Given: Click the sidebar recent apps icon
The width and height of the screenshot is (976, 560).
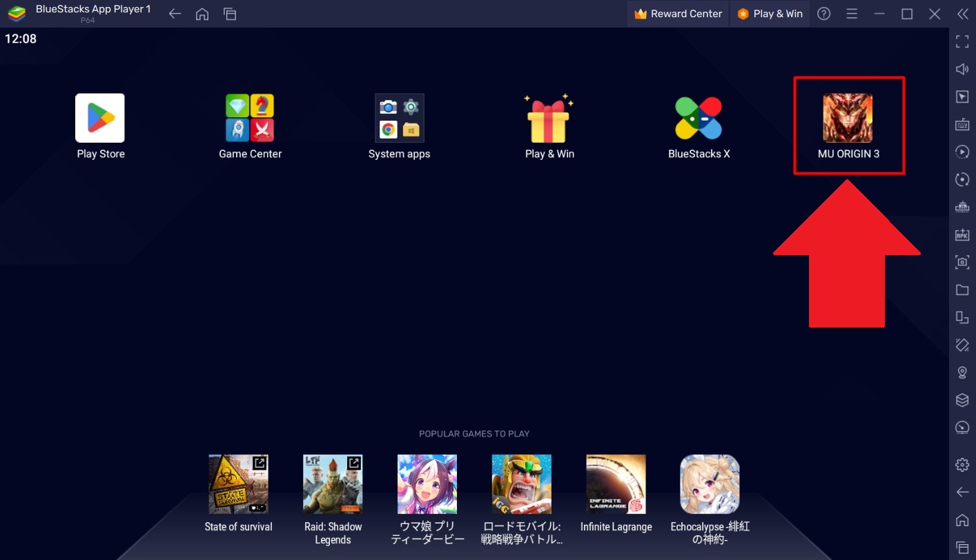Looking at the screenshot, I should click(x=962, y=546).
